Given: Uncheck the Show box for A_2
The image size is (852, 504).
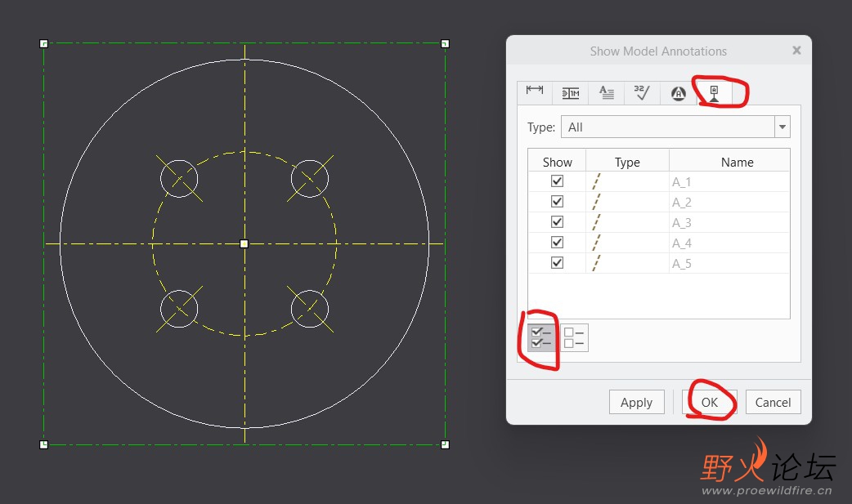Looking at the screenshot, I should [x=557, y=202].
